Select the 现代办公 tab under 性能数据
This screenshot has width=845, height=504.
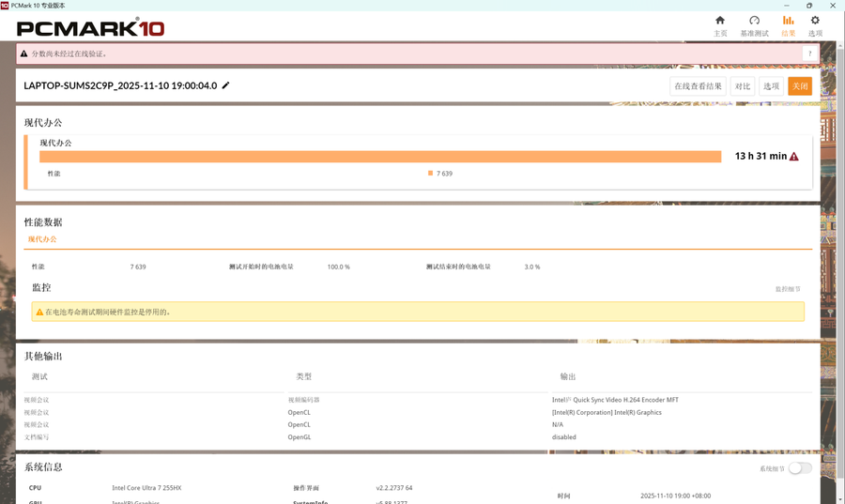point(41,239)
